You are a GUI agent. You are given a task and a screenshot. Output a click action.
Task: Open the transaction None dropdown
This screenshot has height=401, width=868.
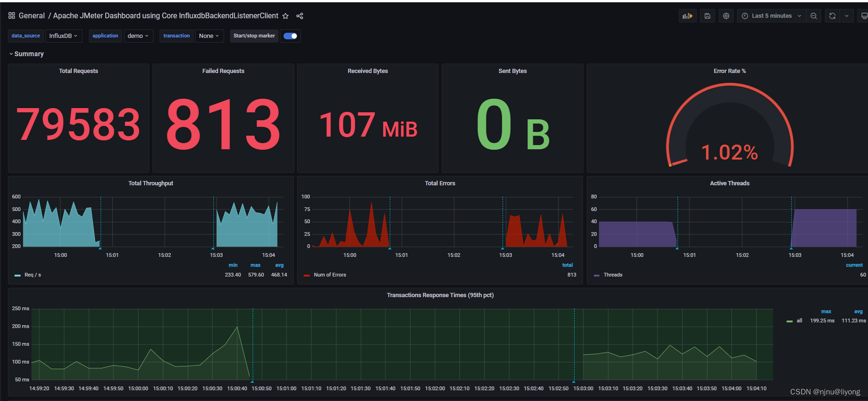(x=209, y=36)
